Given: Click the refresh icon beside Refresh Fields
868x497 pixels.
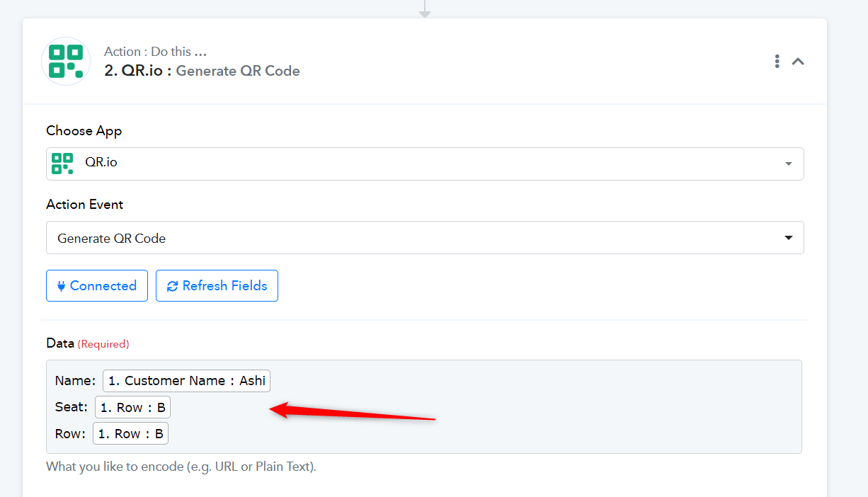Looking at the screenshot, I should [172, 286].
